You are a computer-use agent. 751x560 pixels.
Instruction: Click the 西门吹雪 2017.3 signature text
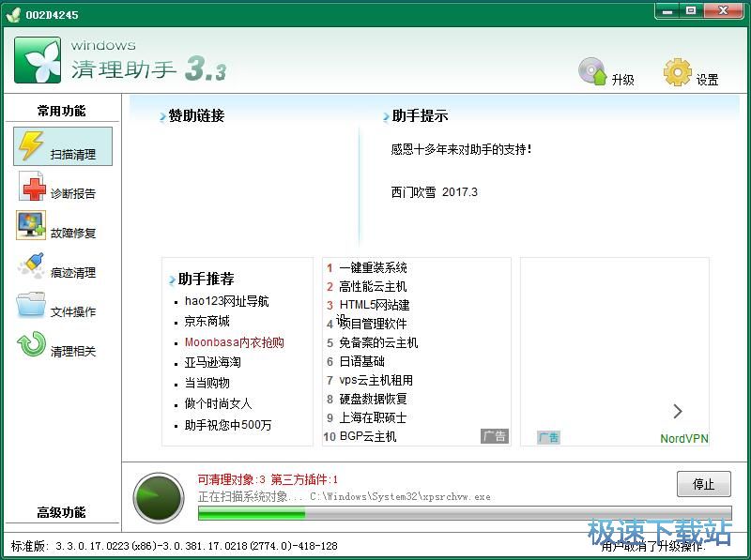pos(435,192)
